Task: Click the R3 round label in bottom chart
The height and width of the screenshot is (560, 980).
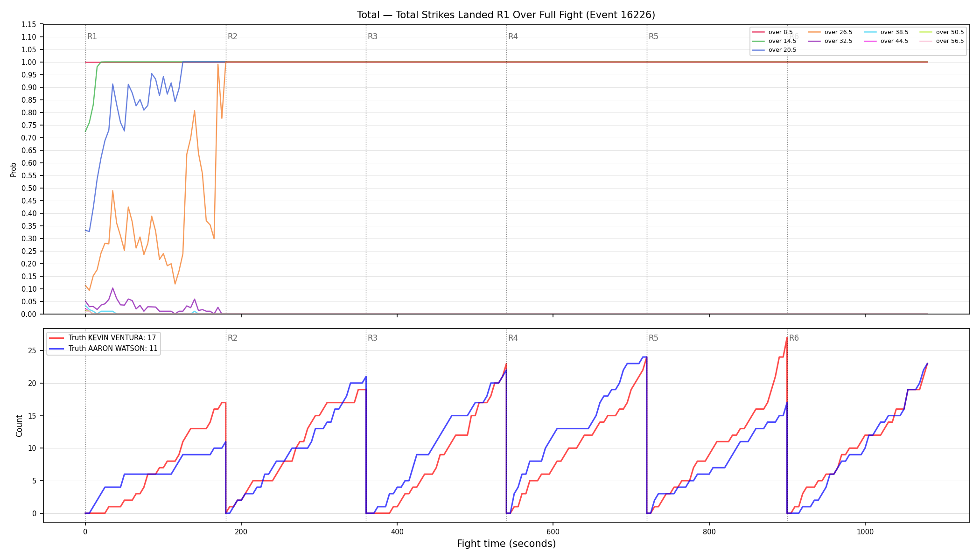Action: click(x=372, y=338)
